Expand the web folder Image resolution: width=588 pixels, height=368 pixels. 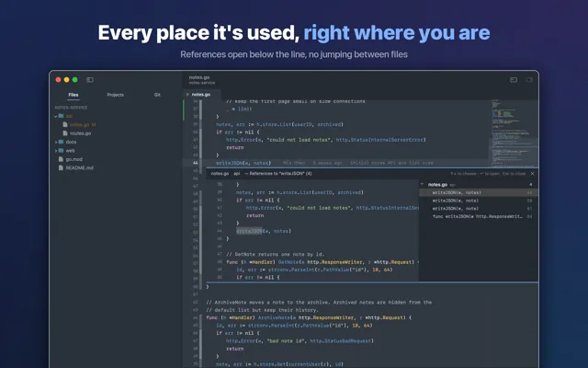coord(55,151)
